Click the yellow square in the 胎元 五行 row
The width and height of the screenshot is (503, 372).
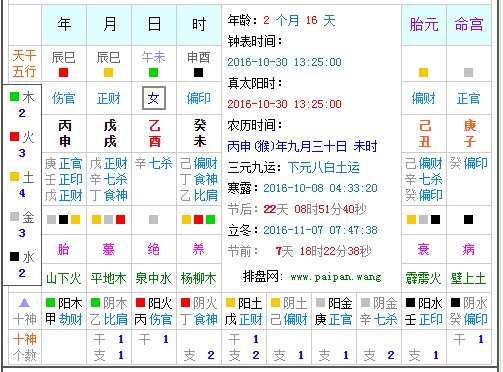423,72
